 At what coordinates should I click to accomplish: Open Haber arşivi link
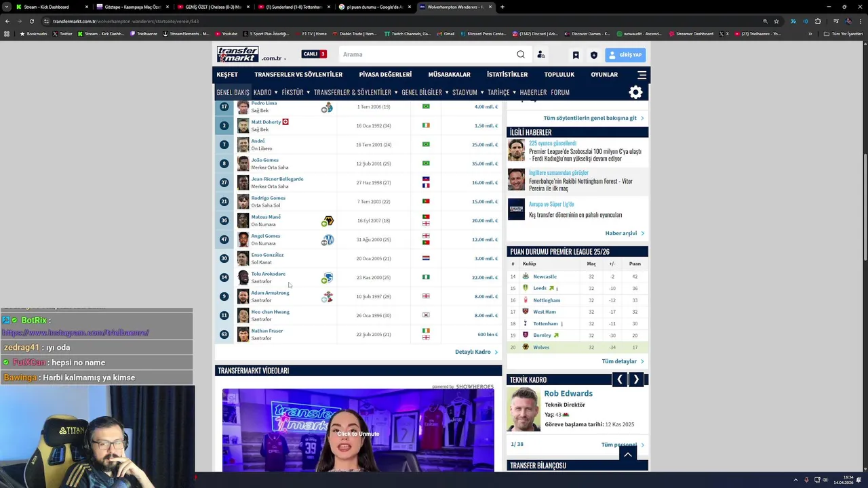[624, 233]
